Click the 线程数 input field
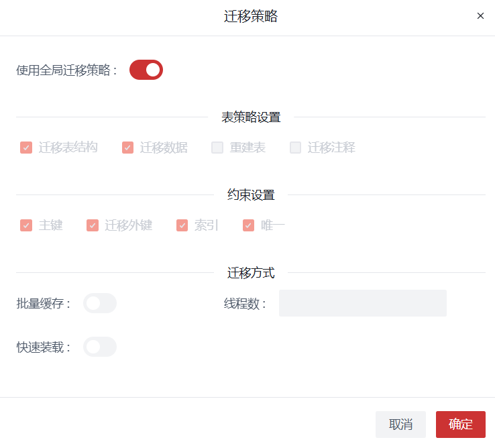 [x=362, y=303]
